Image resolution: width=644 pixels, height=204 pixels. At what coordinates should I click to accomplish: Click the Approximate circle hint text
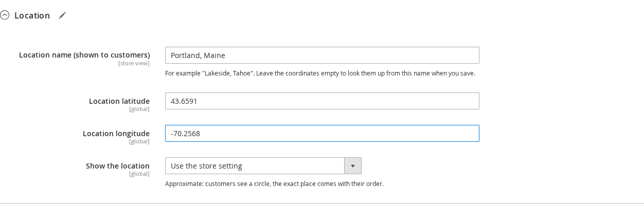tap(274, 184)
